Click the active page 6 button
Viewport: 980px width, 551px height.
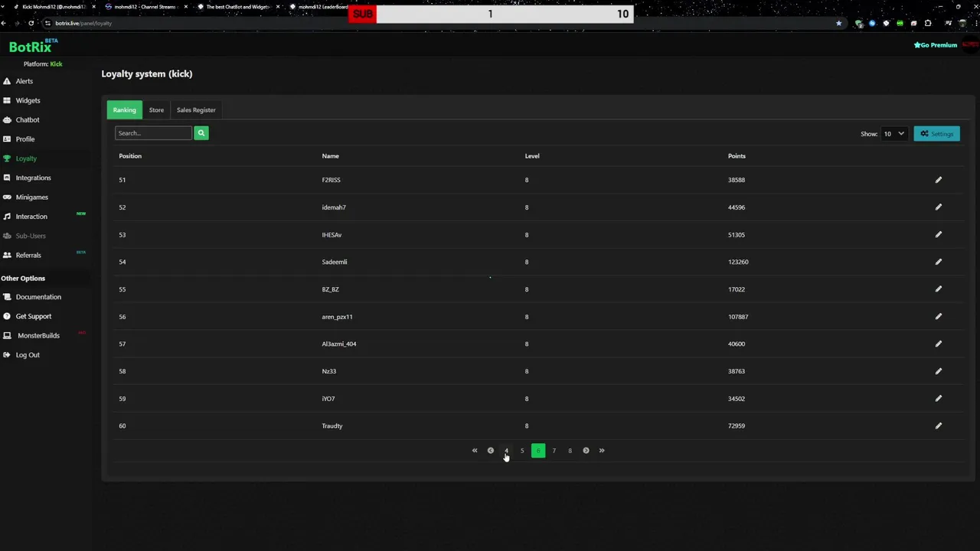coord(538,451)
